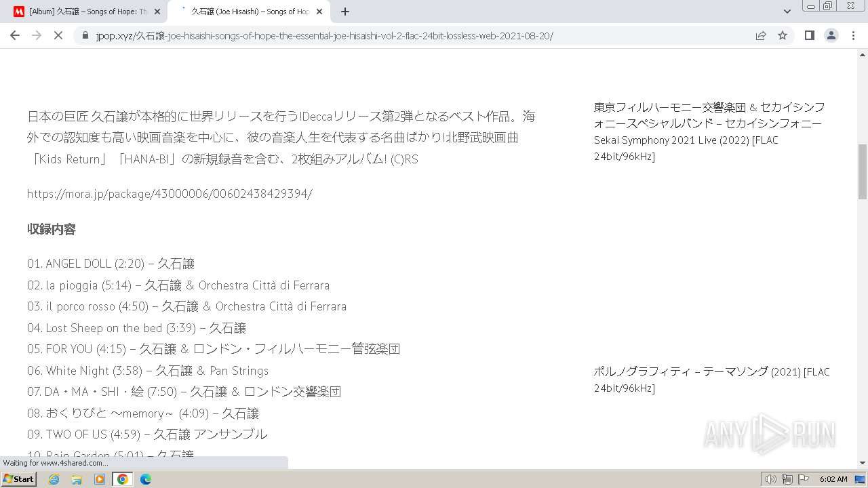Open the mora.jp package link
This screenshot has height=488, width=868.
coord(170,194)
